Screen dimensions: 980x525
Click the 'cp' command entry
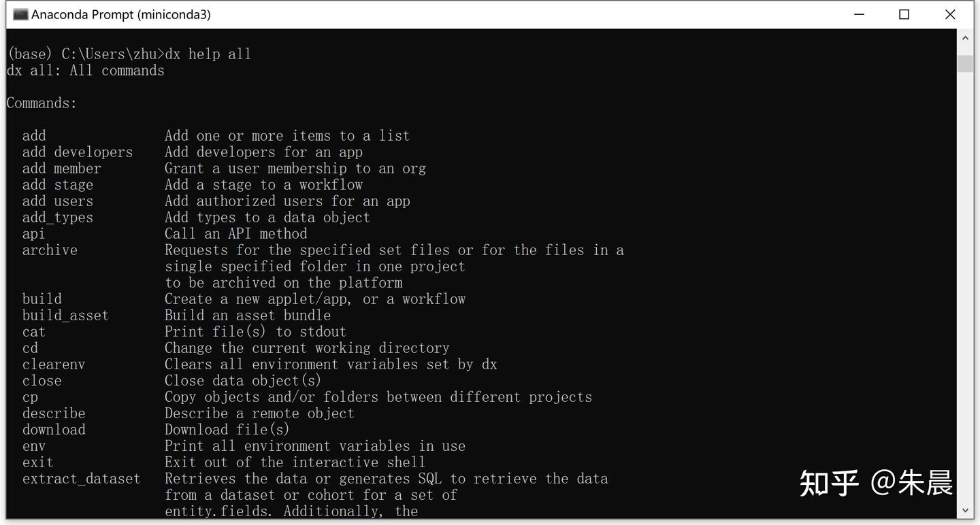point(30,396)
